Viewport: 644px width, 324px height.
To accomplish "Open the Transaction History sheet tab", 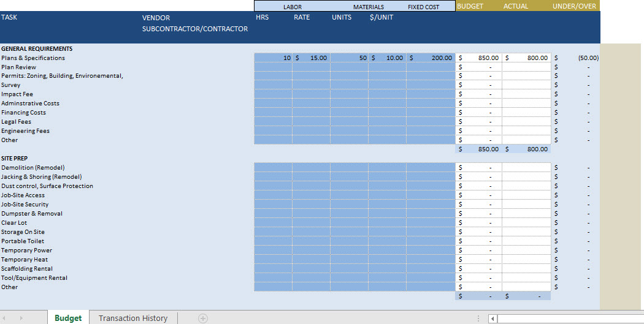I will click(133, 318).
